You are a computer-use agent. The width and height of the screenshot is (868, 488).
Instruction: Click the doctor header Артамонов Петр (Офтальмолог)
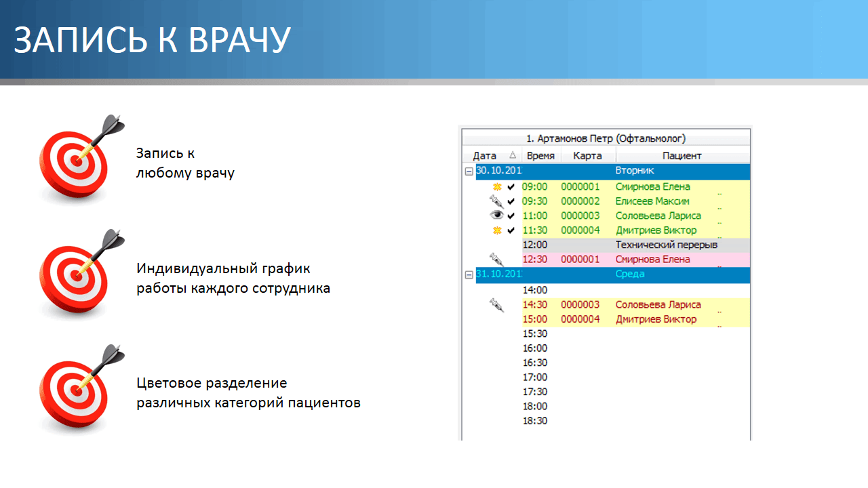point(606,139)
